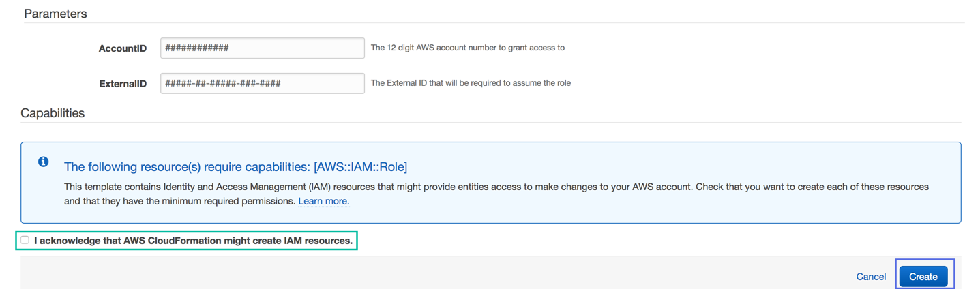
Task: Click the ExternalID field label
Action: point(123,84)
